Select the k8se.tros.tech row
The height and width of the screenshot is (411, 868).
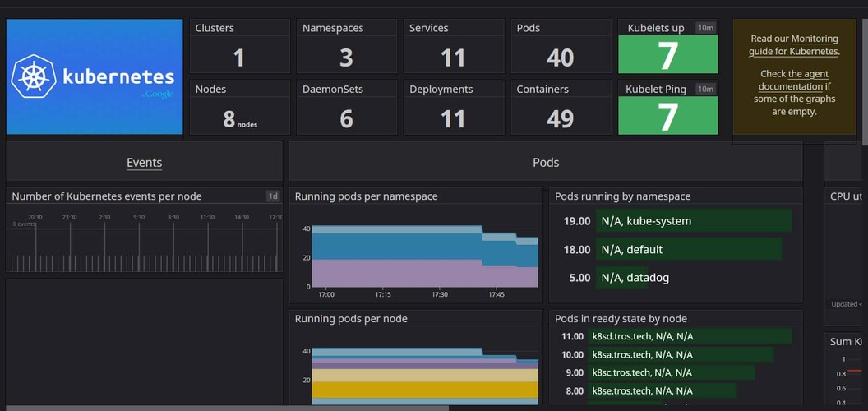click(x=662, y=391)
